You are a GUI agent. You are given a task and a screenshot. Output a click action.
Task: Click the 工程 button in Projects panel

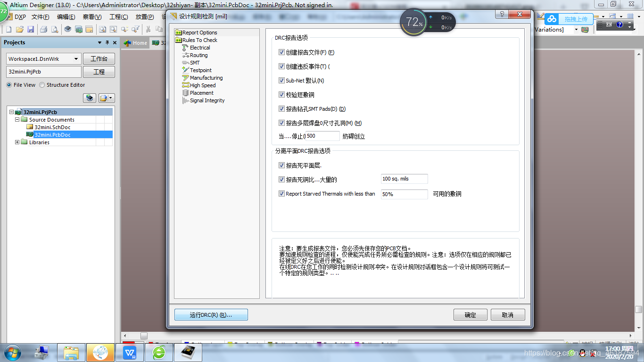pyautogui.click(x=99, y=72)
